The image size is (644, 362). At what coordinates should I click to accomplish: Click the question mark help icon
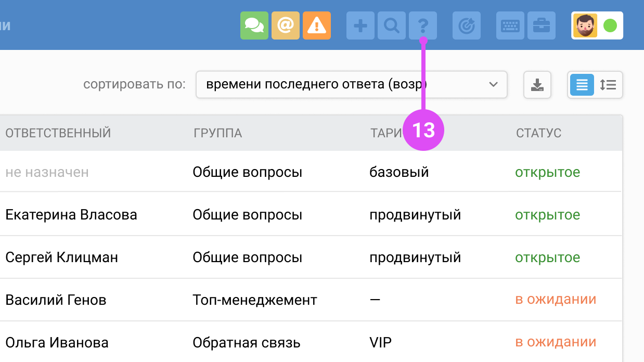tap(423, 25)
